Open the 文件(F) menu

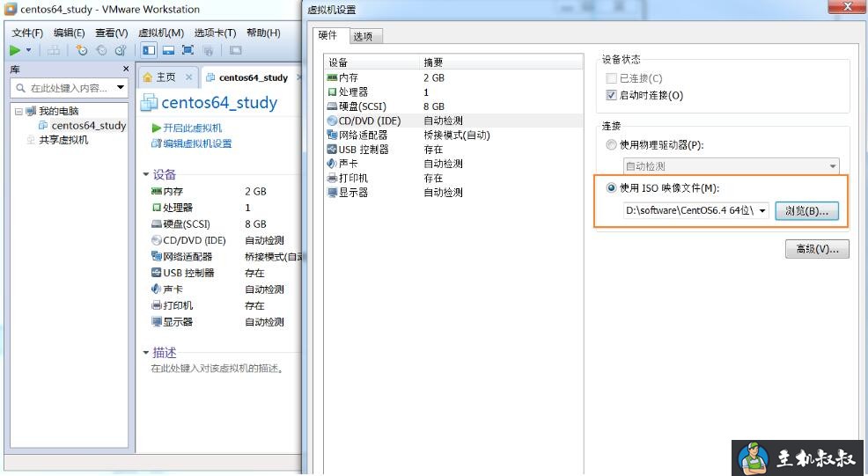click(27, 33)
